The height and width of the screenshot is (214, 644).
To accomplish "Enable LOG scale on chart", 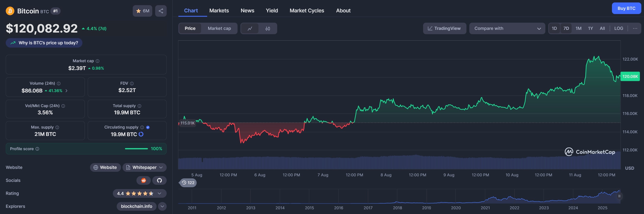I will 619,28.
